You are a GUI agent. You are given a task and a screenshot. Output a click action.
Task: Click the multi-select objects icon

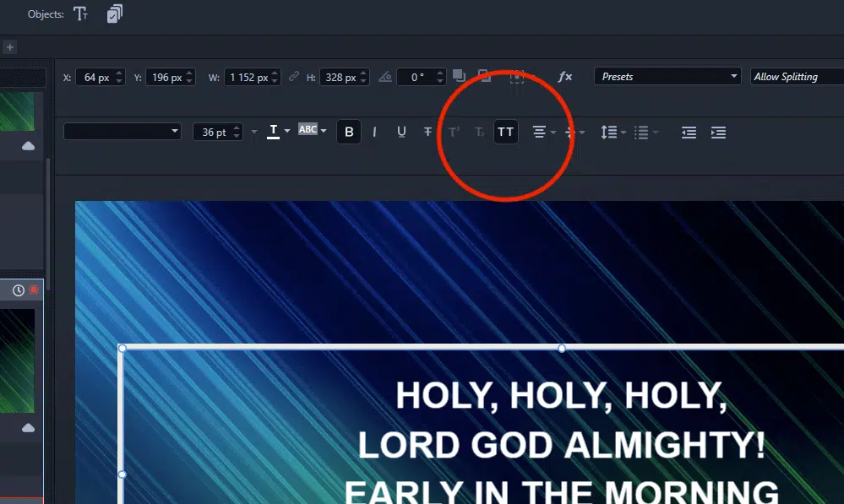(x=114, y=14)
